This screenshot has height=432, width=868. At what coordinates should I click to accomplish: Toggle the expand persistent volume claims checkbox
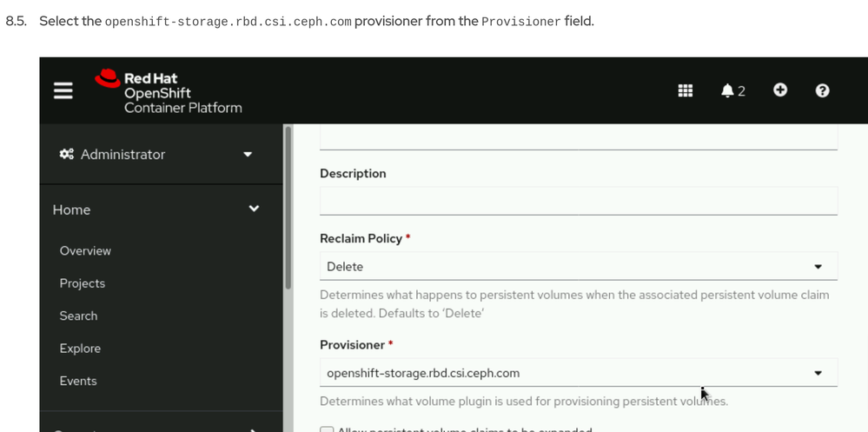coord(327,429)
